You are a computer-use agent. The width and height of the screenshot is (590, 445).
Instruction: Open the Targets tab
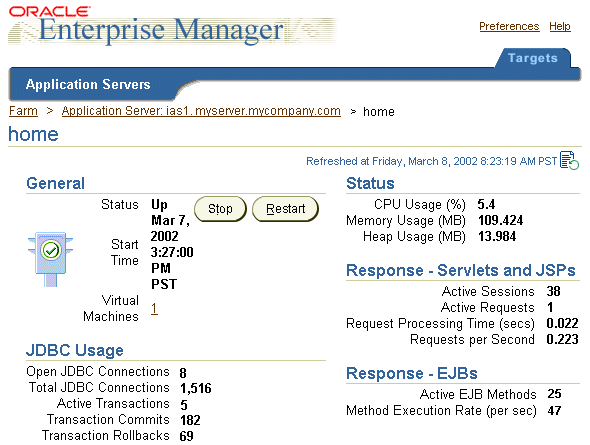[x=532, y=58]
